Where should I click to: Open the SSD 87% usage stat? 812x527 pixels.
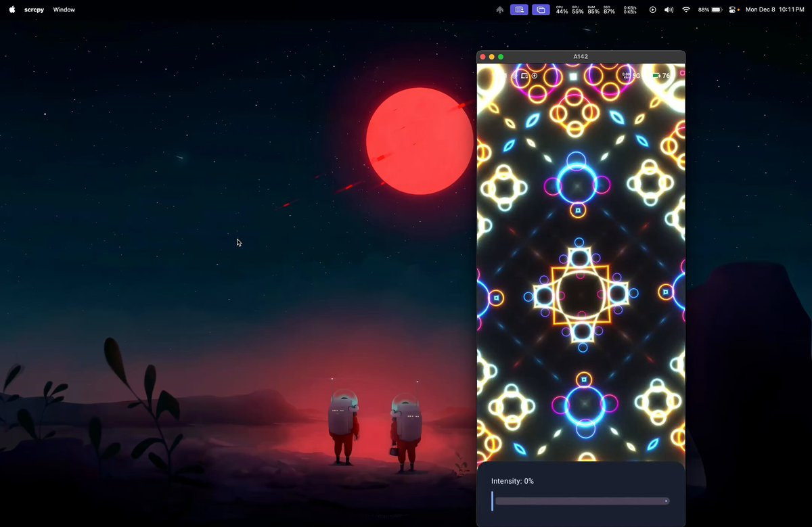coord(609,10)
